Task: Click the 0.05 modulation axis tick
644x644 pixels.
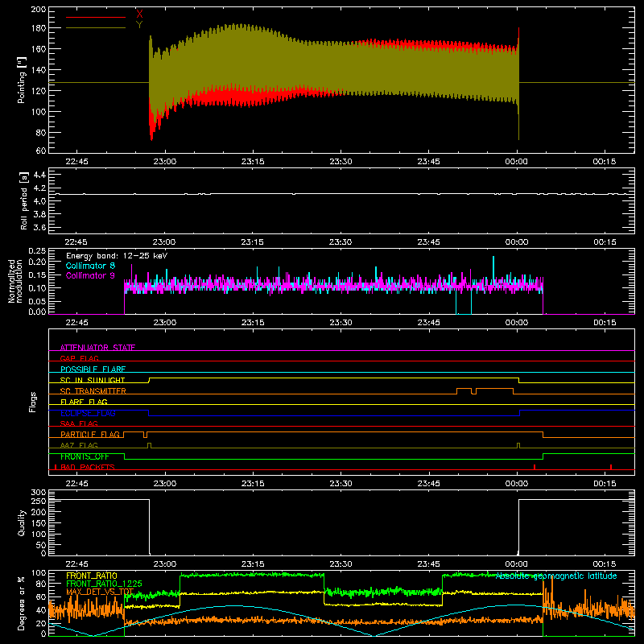Action: [37, 301]
